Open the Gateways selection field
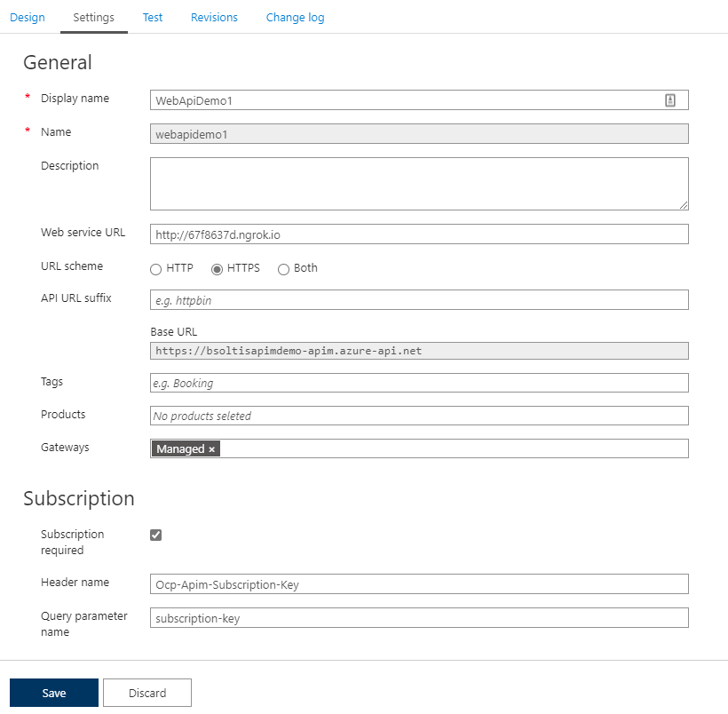Screen dimensions: 728x714 tap(453, 449)
